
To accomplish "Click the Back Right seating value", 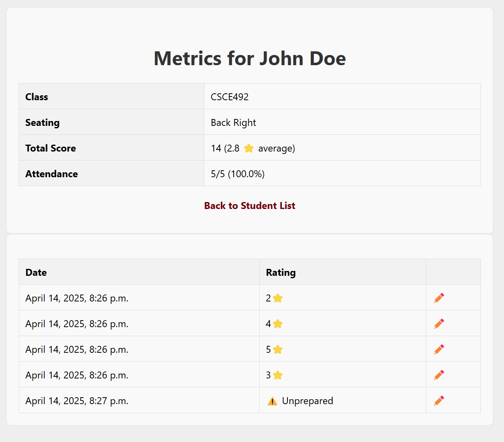I will click(233, 123).
